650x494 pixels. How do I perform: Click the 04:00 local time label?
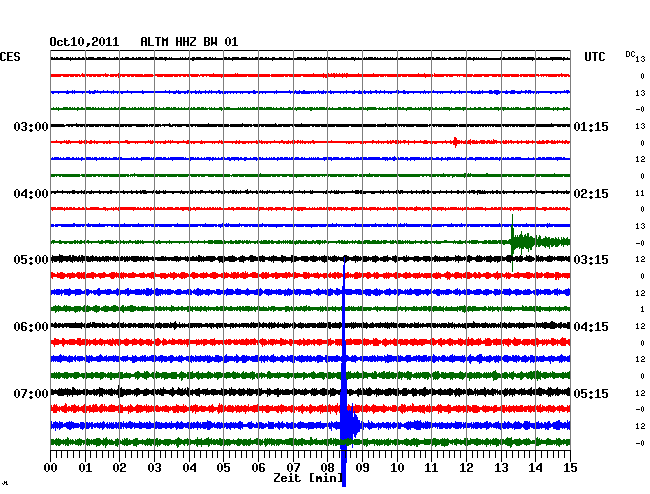tap(31, 194)
